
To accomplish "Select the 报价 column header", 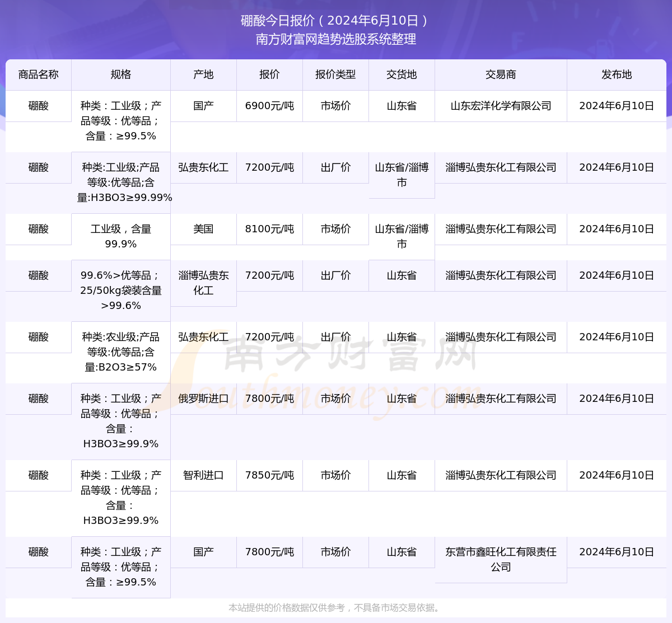I will point(269,74).
